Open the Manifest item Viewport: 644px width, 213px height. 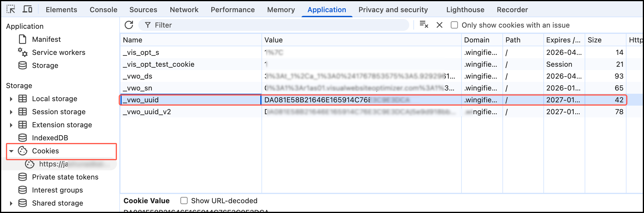(x=46, y=39)
